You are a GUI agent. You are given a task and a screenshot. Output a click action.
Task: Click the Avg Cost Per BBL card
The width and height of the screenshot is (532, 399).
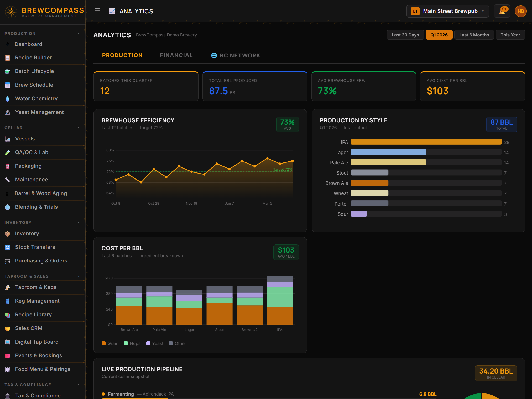[472, 86]
